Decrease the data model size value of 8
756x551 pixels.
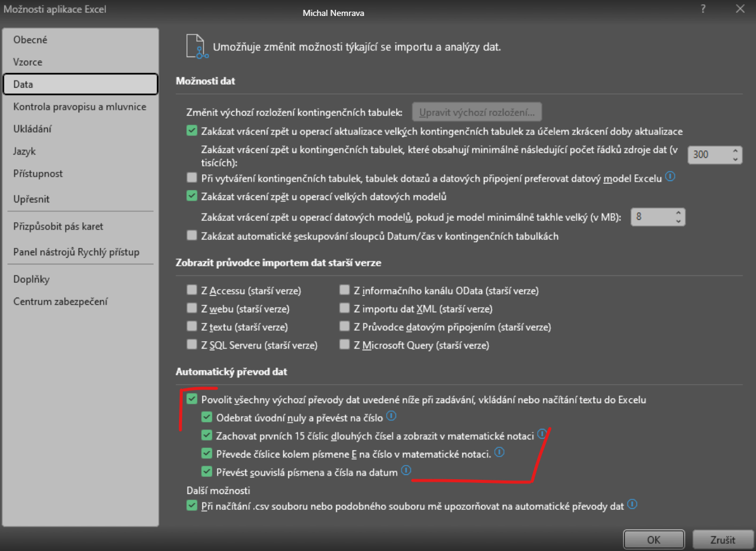click(x=678, y=221)
